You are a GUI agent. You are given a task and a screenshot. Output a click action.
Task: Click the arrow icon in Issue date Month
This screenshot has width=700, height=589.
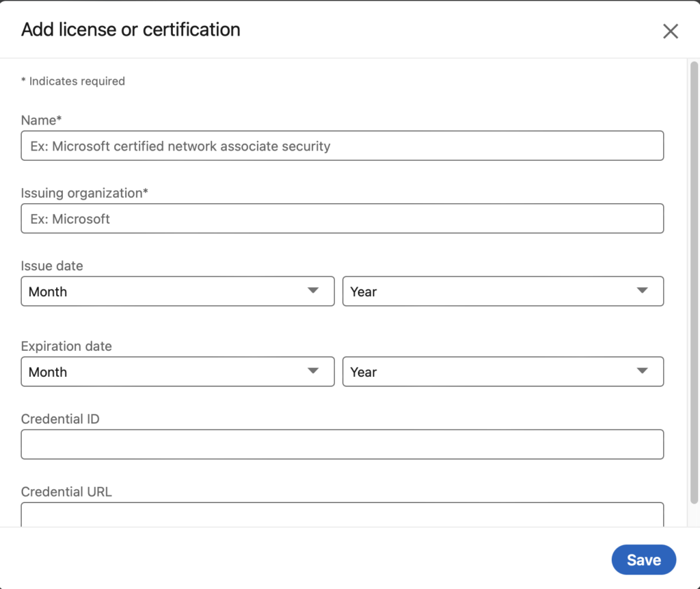tap(313, 291)
